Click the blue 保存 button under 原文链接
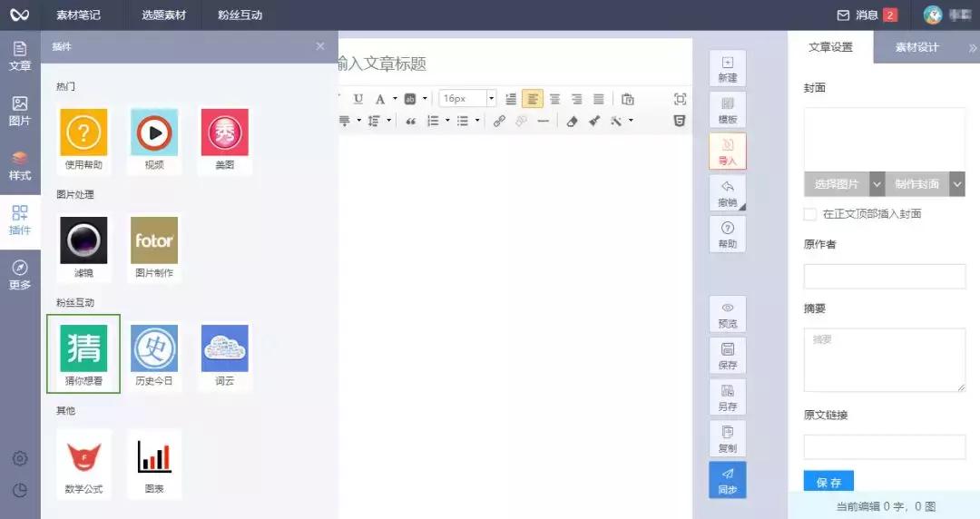Screen dimensions: 980x519 (828, 482)
